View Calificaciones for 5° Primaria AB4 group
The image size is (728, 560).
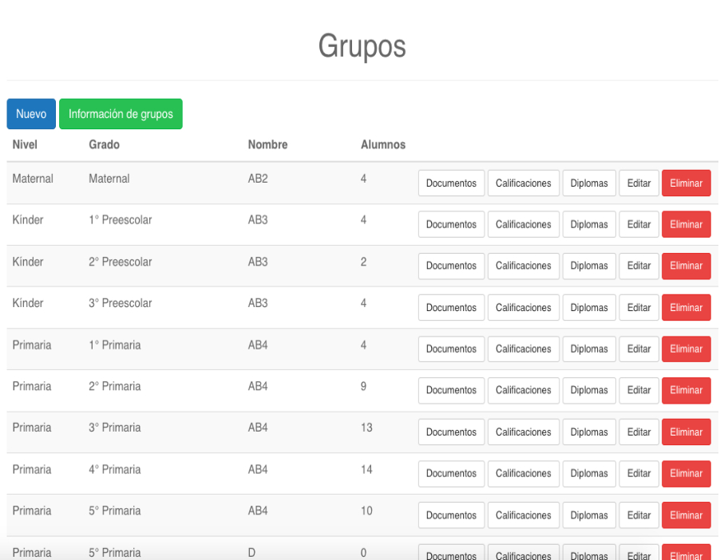[x=523, y=515]
